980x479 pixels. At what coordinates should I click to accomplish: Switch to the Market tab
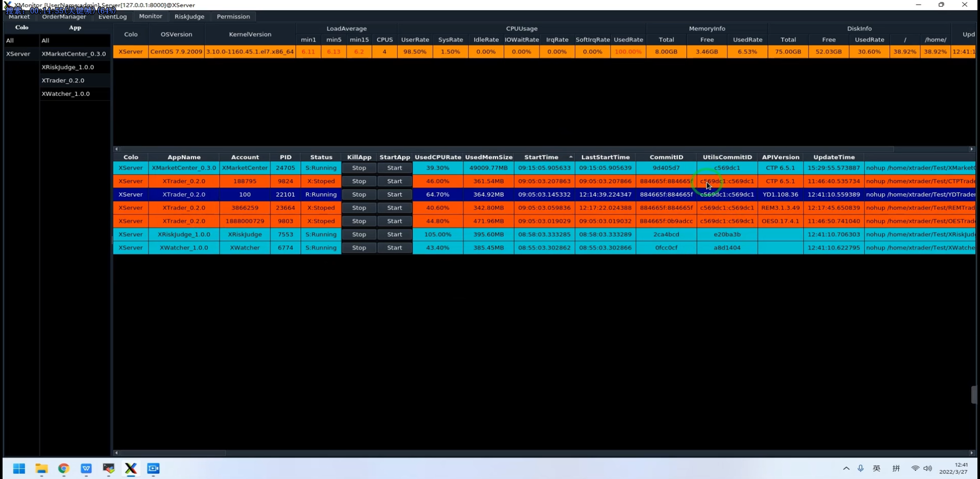point(19,16)
